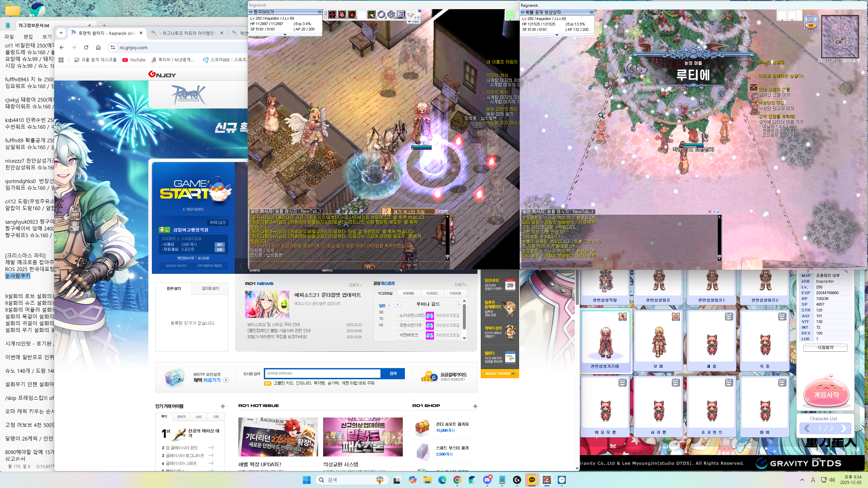Screen dimensions: 868x488
Task: Select the 길드원 보기 tab
Action: 210,288
